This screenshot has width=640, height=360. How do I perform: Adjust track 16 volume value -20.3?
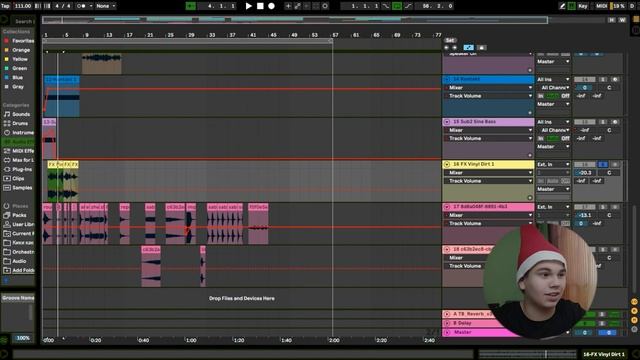pyautogui.click(x=585, y=173)
